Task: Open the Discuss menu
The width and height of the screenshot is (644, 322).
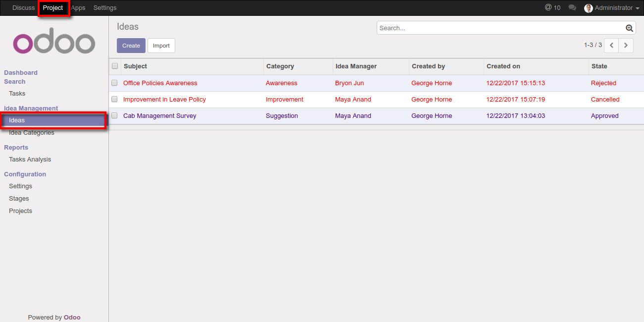Action: pos(24,8)
